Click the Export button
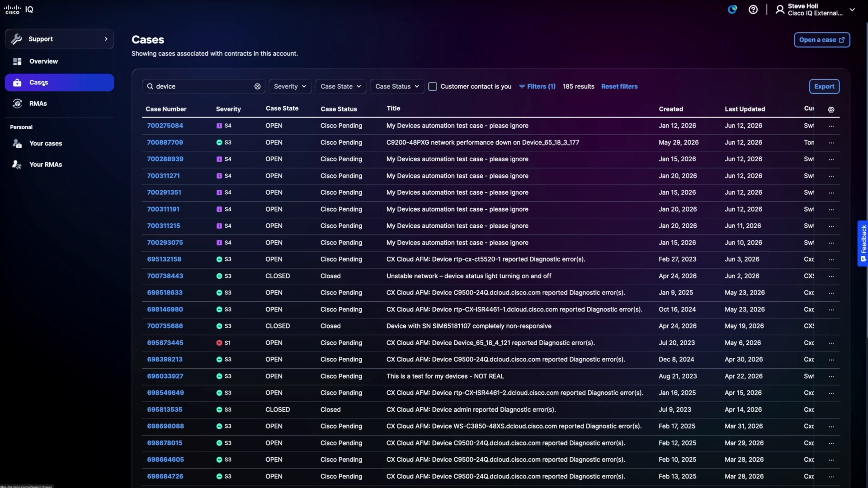This screenshot has width=868, height=488. tap(824, 86)
